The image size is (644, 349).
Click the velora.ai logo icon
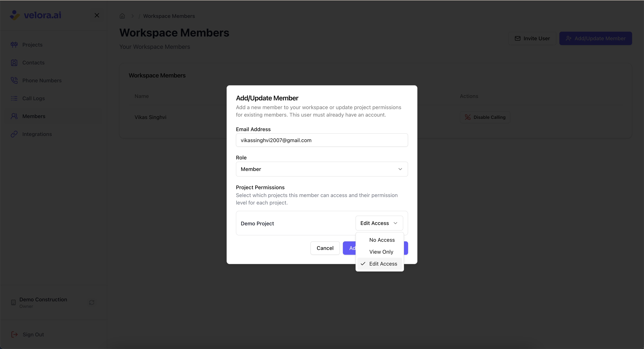[x=15, y=15]
